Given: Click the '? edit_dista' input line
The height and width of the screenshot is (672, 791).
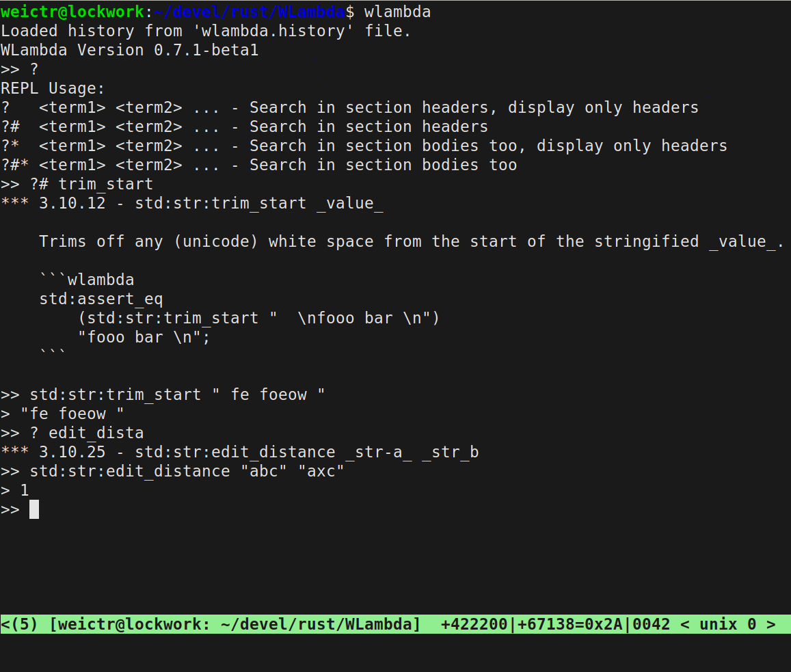Looking at the screenshot, I should pos(72,433).
